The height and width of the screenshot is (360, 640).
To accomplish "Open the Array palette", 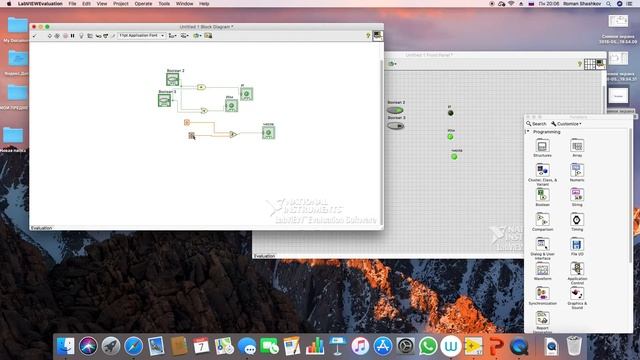I will coord(577,146).
